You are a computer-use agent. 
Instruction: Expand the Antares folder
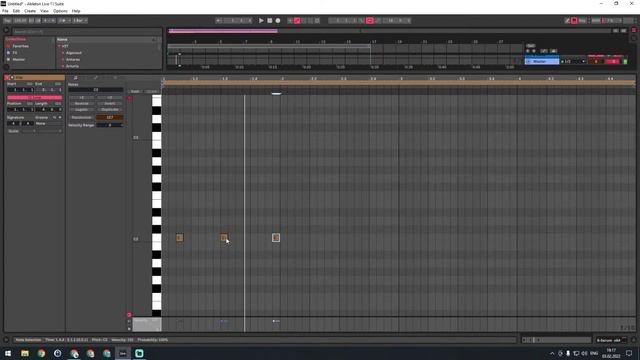coord(63,60)
